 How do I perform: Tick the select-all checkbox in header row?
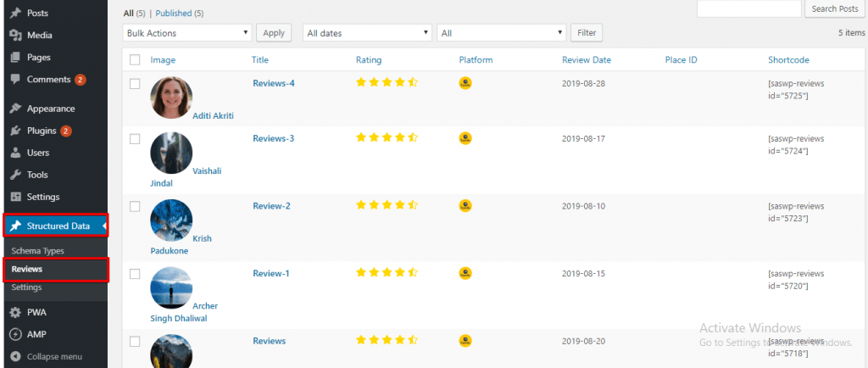(x=135, y=59)
